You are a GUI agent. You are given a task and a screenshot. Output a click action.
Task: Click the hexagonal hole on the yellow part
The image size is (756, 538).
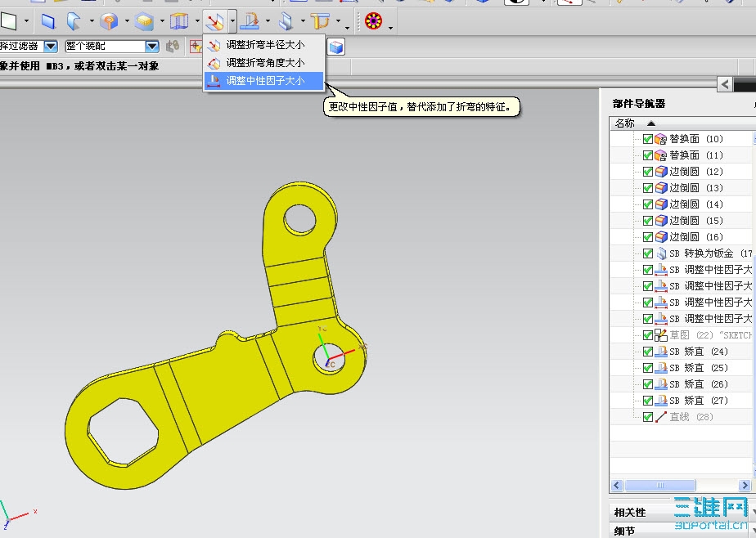pyautogui.click(x=123, y=432)
